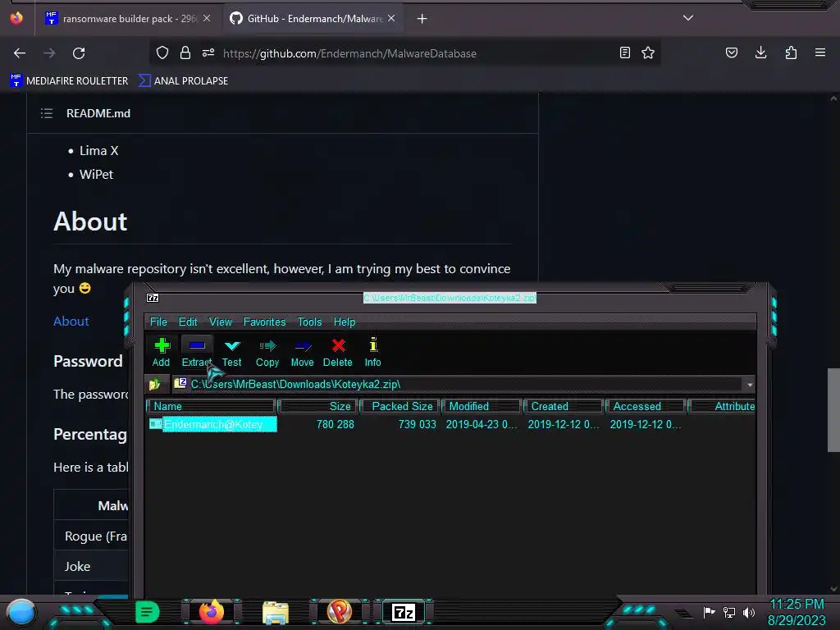840x630 pixels.
Task: Close the ransomware builder pack tab
Action: tap(207, 18)
